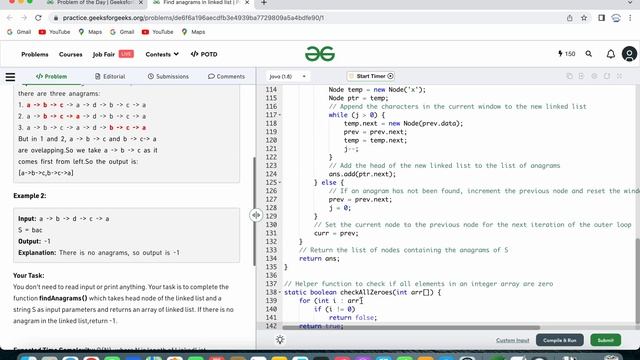
Task: Go back using the browser back arrow
Action: pyautogui.click(x=10, y=18)
